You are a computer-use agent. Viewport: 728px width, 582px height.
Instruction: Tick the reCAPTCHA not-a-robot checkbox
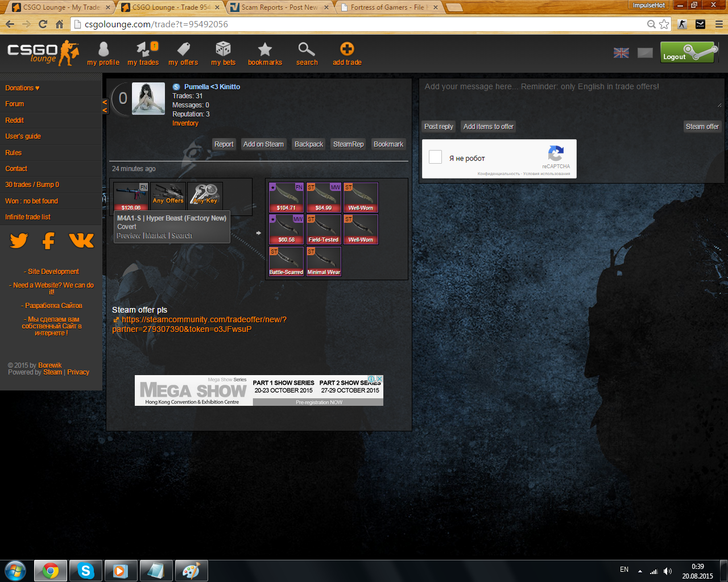(436, 157)
